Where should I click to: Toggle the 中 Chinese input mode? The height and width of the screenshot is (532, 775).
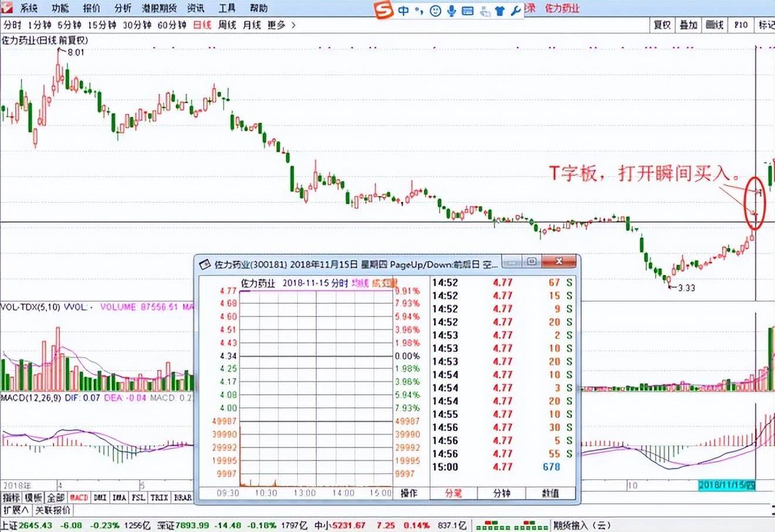pos(404,11)
